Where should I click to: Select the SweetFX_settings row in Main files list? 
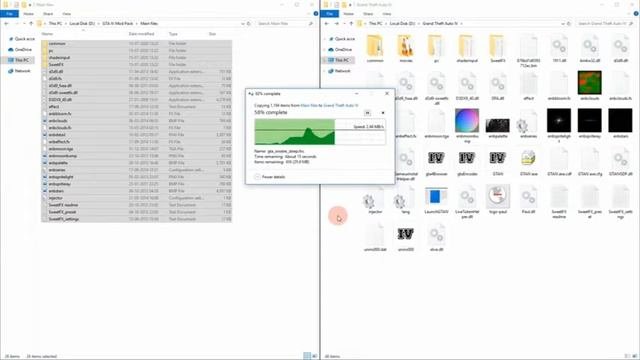pyautogui.click(x=137, y=219)
